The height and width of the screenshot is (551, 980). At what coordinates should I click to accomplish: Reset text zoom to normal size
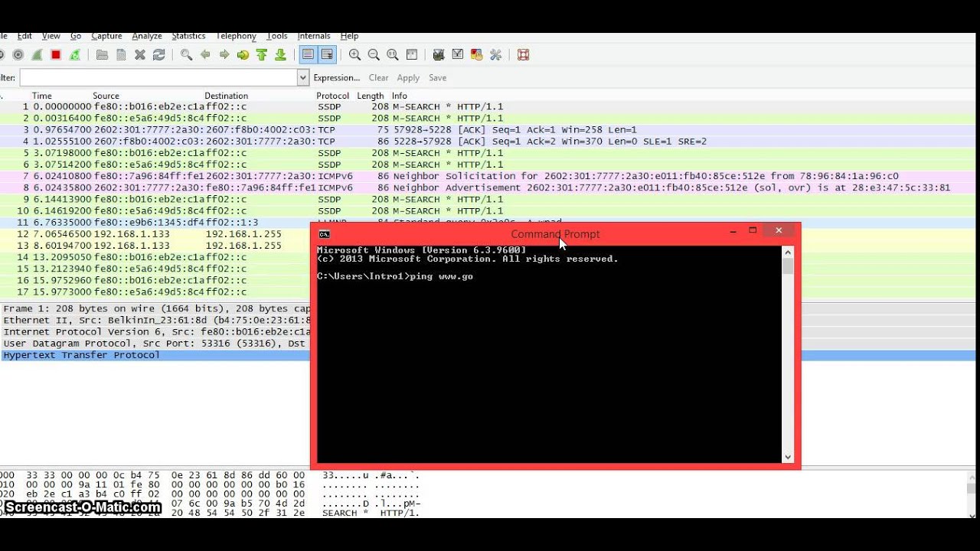point(393,54)
